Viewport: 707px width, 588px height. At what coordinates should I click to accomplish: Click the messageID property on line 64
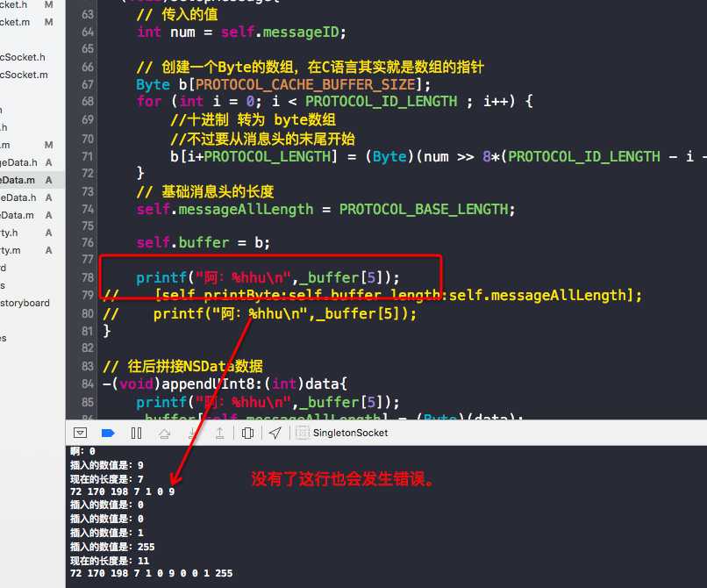click(x=300, y=32)
